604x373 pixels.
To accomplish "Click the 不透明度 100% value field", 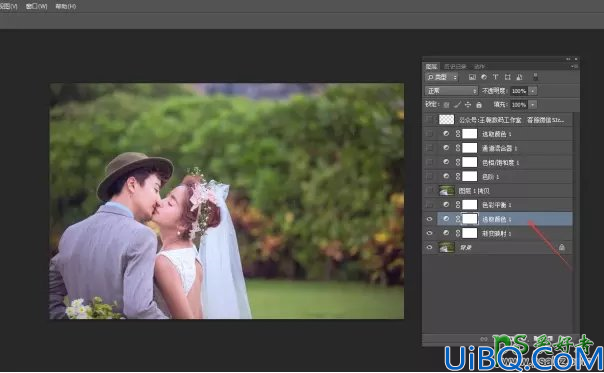I will 519,91.
